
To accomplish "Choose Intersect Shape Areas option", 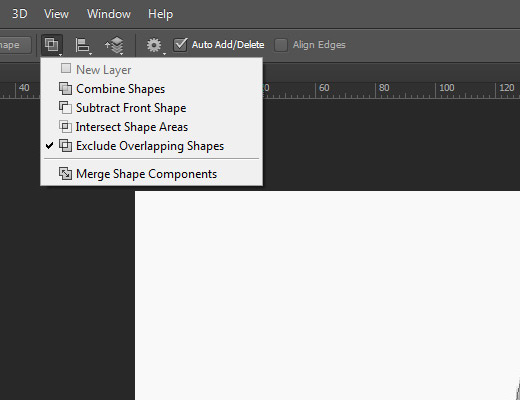I will pyautogui.click(x=152, y=127).
